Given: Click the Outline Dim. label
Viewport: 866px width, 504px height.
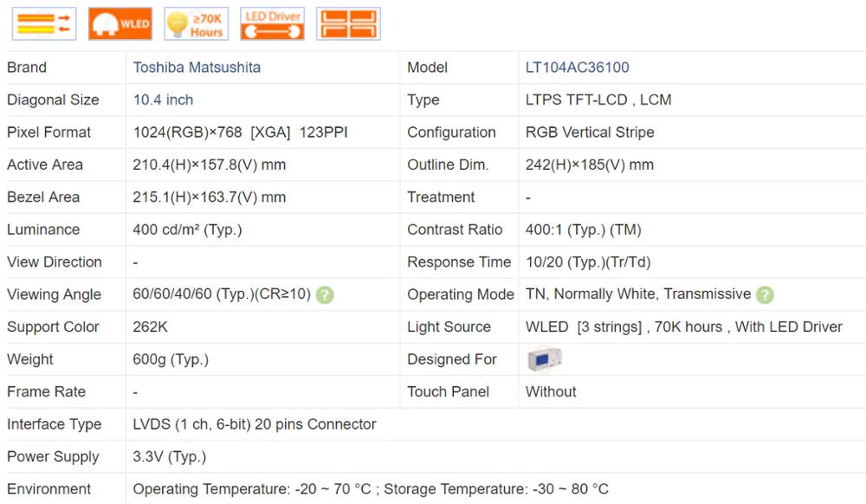Looking at the screenshot, I should [x=448, y=165].
